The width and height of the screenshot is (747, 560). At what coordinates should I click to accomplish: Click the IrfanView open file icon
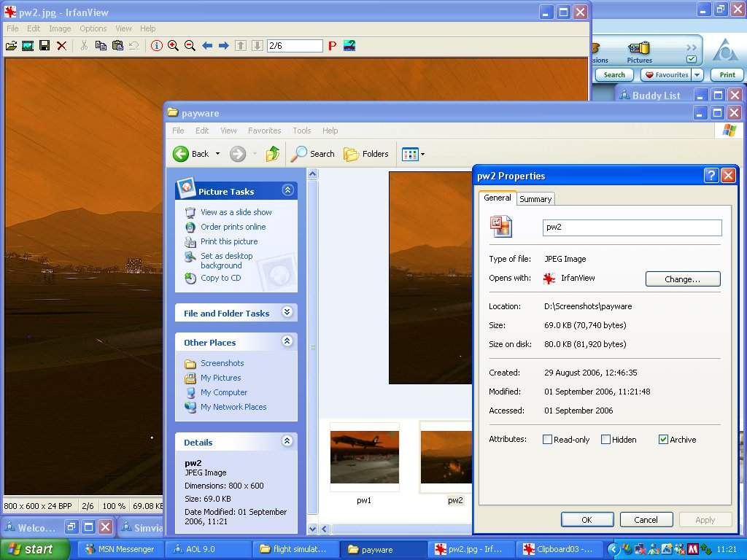[x=11, y=46]
